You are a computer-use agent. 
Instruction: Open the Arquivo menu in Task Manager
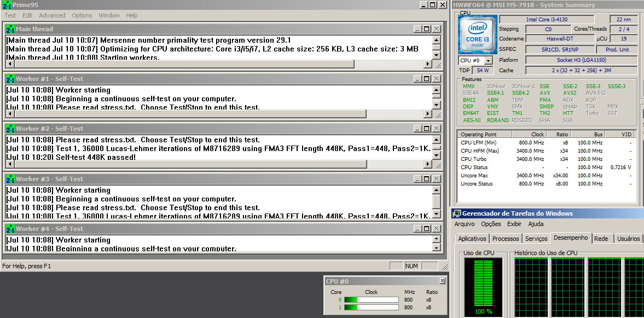(464, 224)
